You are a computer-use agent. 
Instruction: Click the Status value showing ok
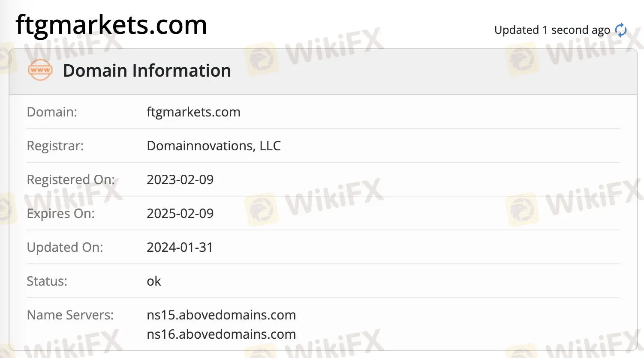(153, 281)
